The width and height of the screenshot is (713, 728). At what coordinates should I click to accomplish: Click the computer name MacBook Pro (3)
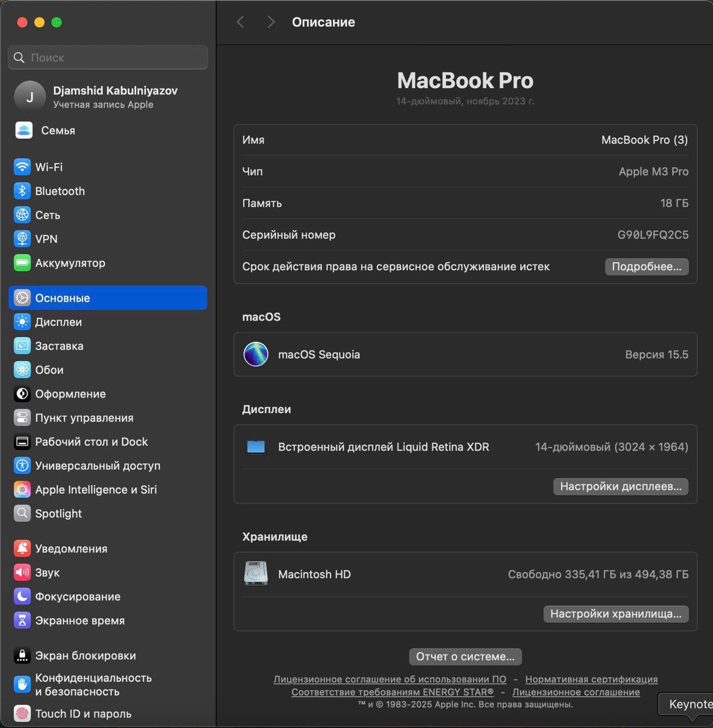pos(645,140)
